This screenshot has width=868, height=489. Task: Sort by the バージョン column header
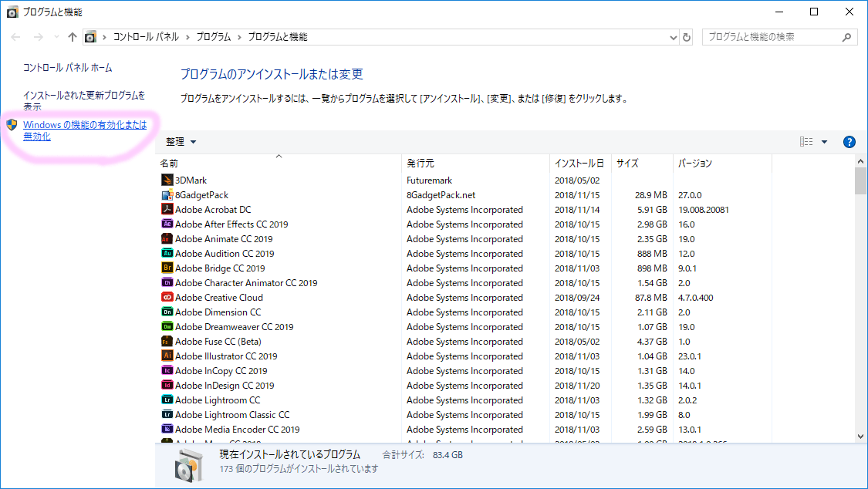[x=722, y=164]
